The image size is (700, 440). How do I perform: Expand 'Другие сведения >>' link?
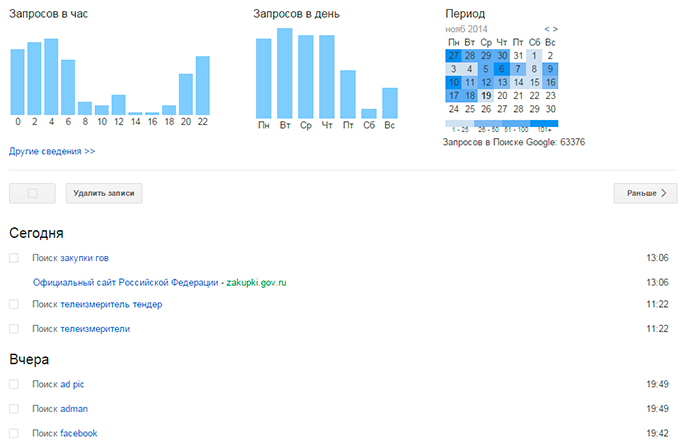pos(52,151)
